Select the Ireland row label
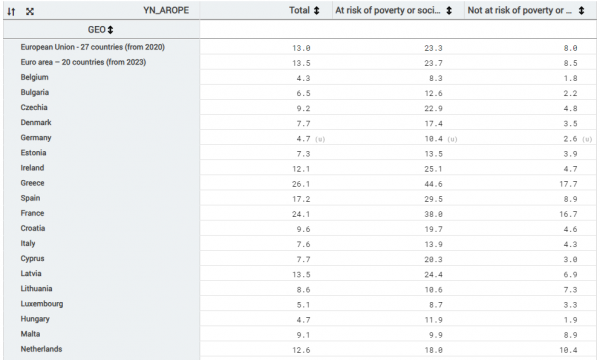 coord(33,168)
